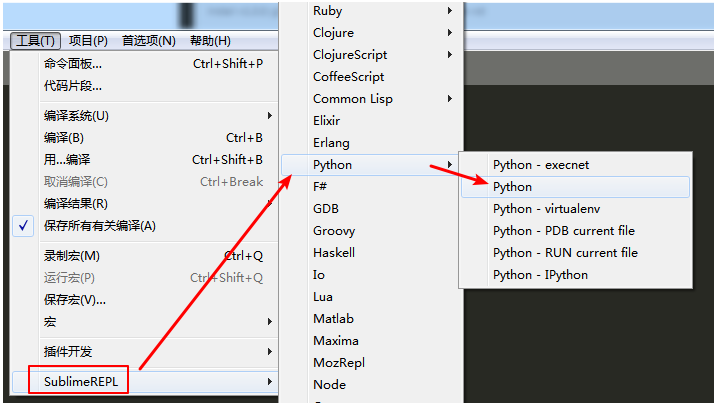This screenshot has width=718, height=408.
Task: Open the 工具(T) menu
Action: pos(37,41)
